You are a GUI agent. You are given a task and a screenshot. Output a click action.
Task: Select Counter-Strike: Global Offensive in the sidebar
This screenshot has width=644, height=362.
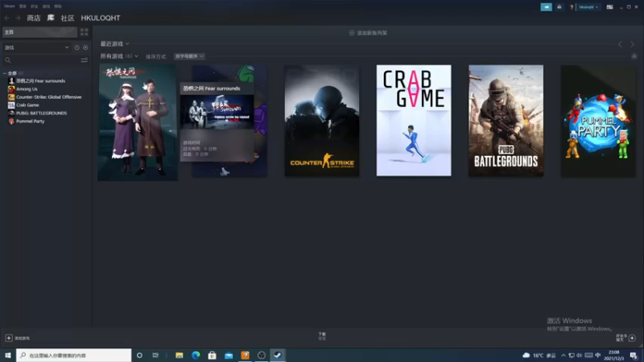[x=48, y=97]
